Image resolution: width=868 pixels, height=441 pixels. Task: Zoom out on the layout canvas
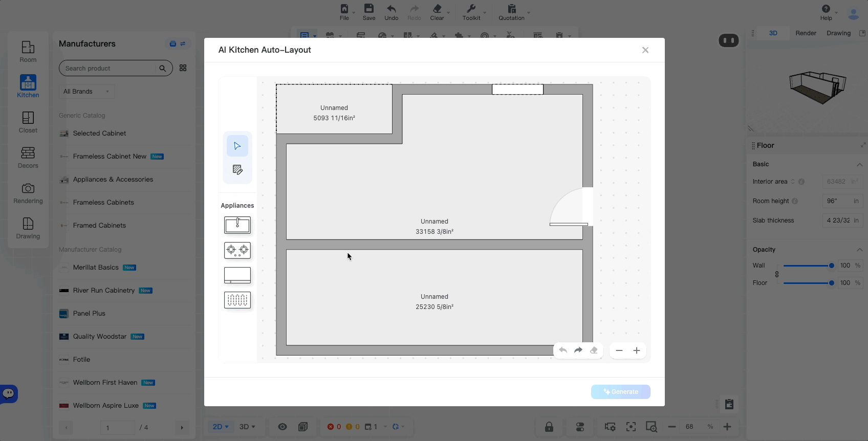(x=619, y=350)
